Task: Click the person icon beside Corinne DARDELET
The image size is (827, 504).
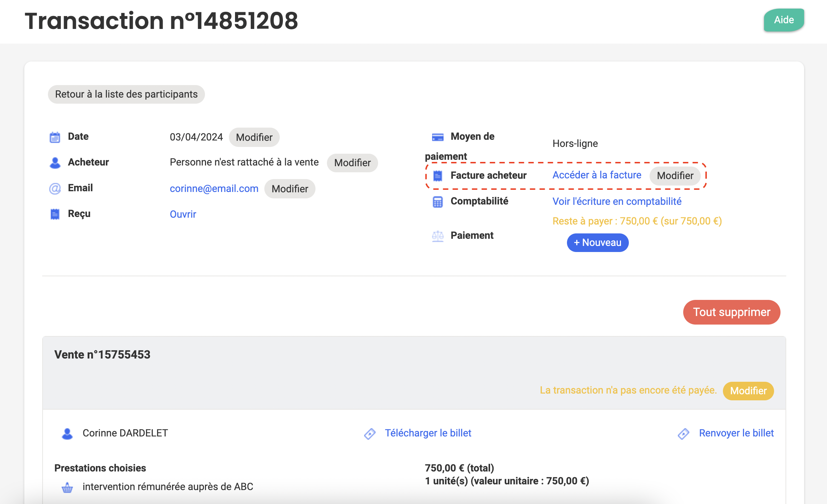Action: [x=67, y=434]
